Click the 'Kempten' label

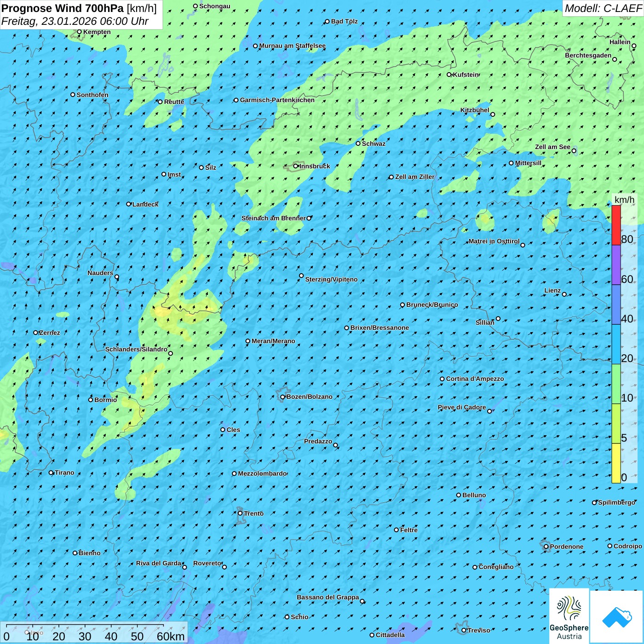click(97, 32)
